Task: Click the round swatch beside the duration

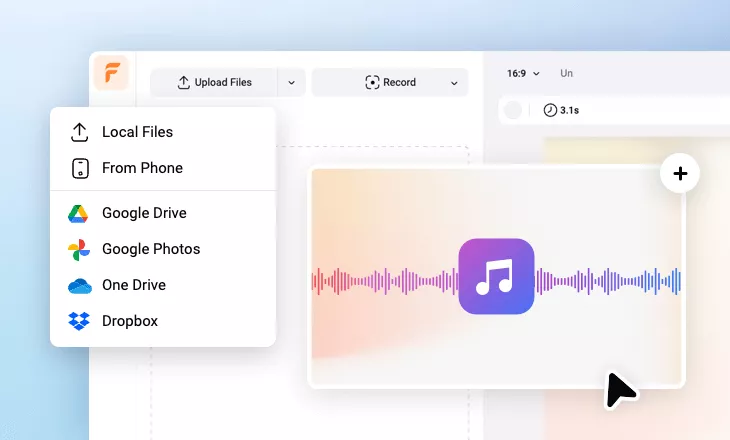Action: [514, 110]
